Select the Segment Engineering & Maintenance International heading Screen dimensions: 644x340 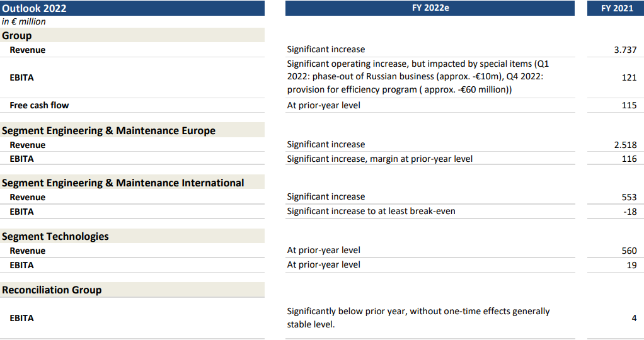tap(123, 183)
